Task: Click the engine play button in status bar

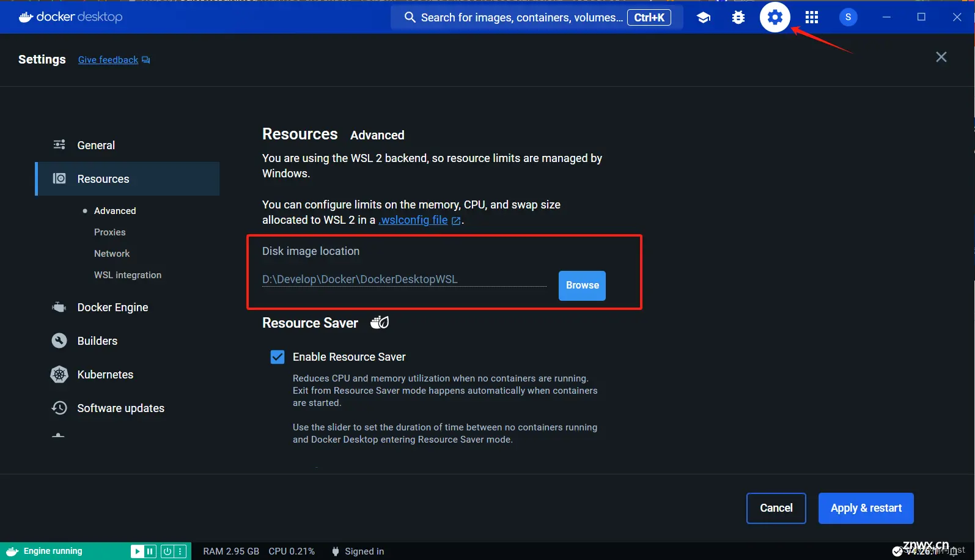Action: coord(138,551)
